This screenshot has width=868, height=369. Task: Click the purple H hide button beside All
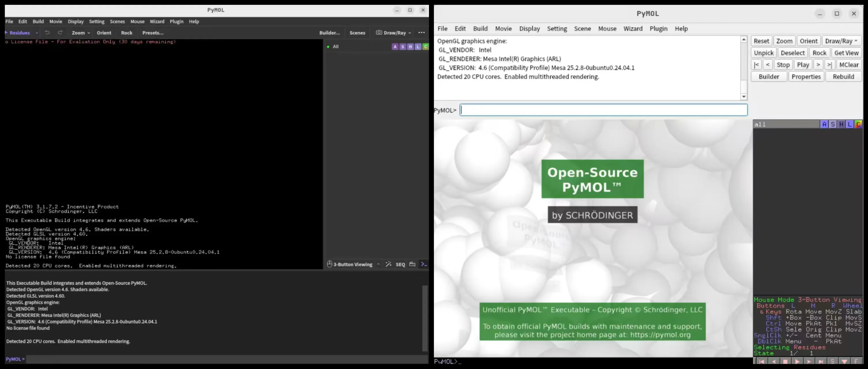pyautogui.click(x=410, y=46)
